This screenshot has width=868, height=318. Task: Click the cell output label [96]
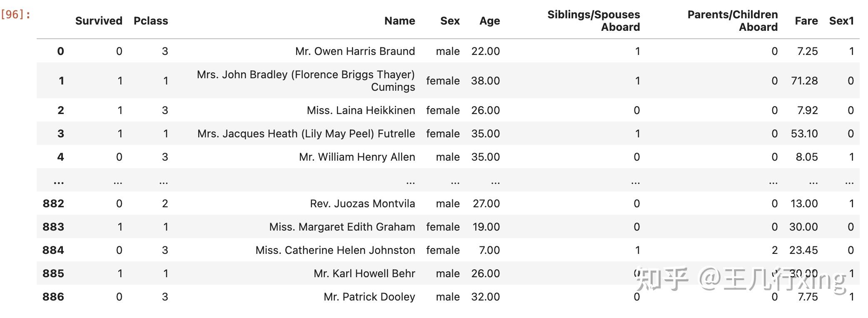[16, 15]
